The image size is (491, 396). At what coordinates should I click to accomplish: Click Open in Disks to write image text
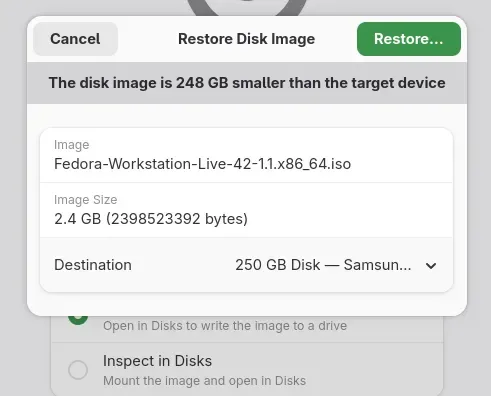coord(225,326)
